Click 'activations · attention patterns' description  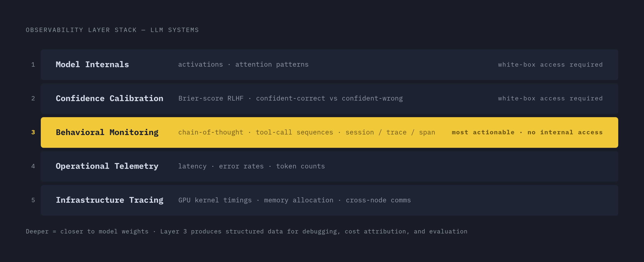point(243,64)
